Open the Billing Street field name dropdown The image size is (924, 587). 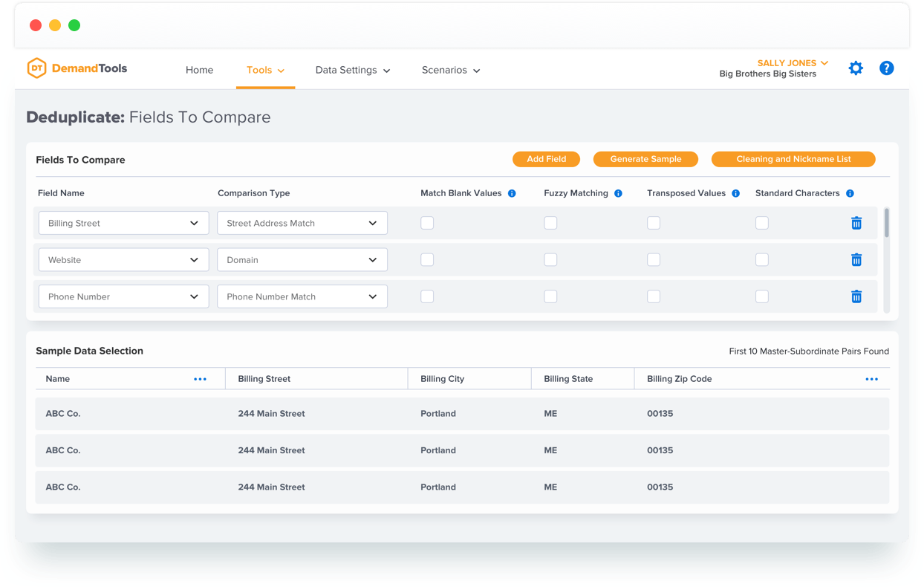[123, 223]
